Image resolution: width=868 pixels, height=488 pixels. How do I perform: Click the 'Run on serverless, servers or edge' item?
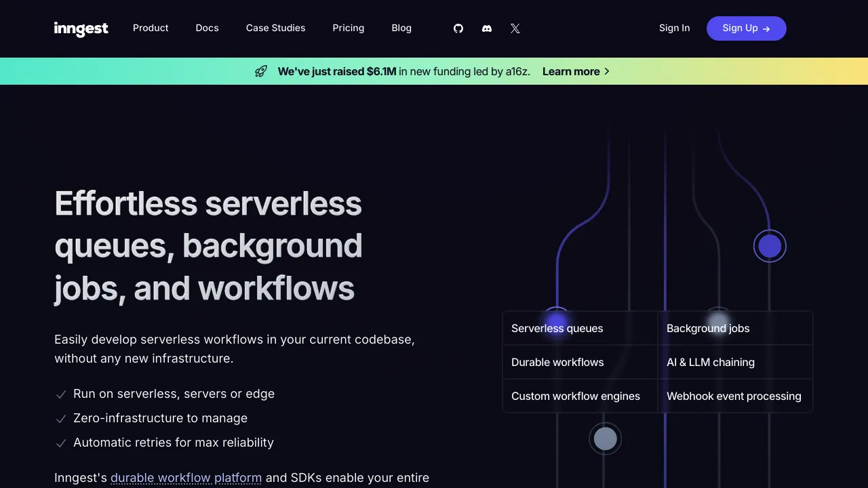(174, 394)
